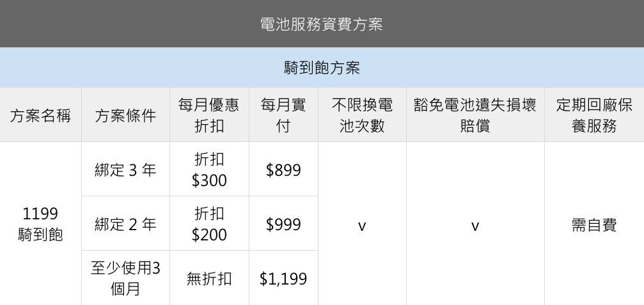Click the $1,199 monthly price
Screen dimensions: 644x305
click(283, 278)
